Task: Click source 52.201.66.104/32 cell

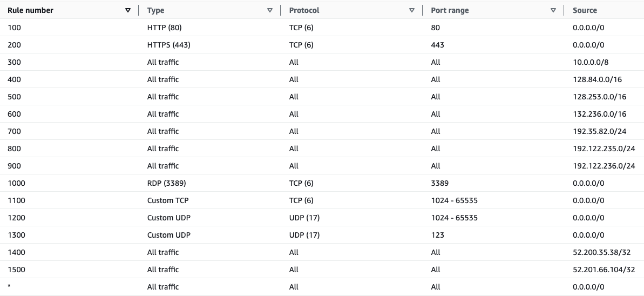Action: click(604, 270)
